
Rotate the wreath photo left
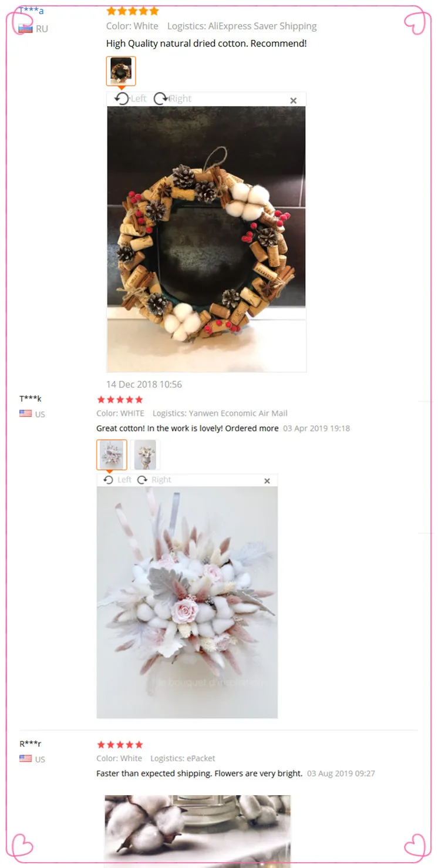tap(130, 99)
